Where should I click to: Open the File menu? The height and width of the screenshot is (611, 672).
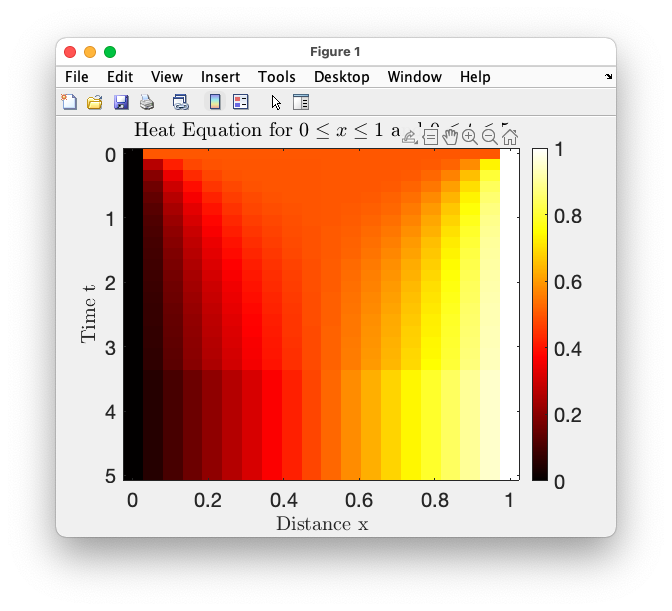[77, 77]
